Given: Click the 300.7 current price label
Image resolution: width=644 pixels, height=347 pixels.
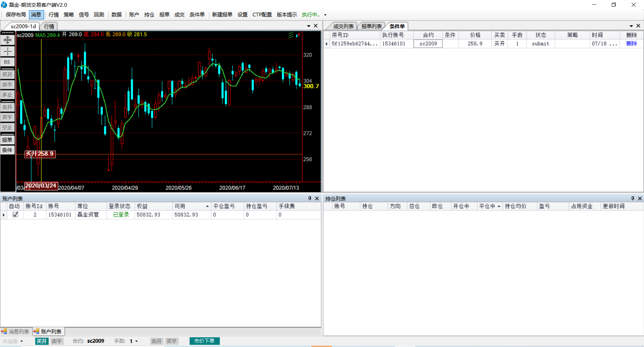Looking at the screenshot, I should 311,86.
